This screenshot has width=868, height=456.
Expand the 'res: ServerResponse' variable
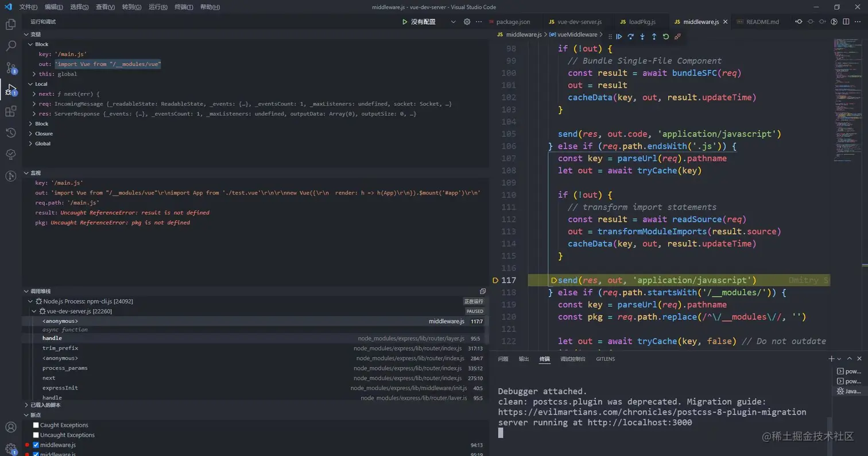tap(34, 114)
